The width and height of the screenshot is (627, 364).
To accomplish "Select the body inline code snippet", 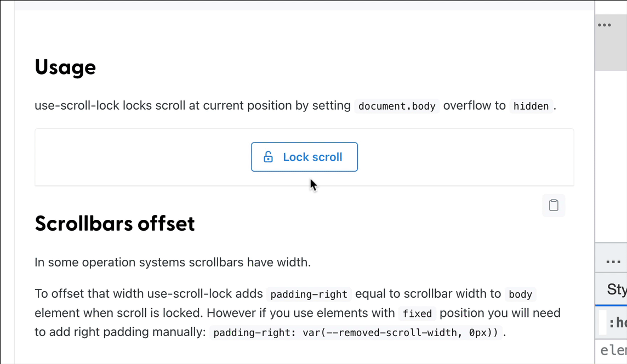I will click(x=520, y=294).
